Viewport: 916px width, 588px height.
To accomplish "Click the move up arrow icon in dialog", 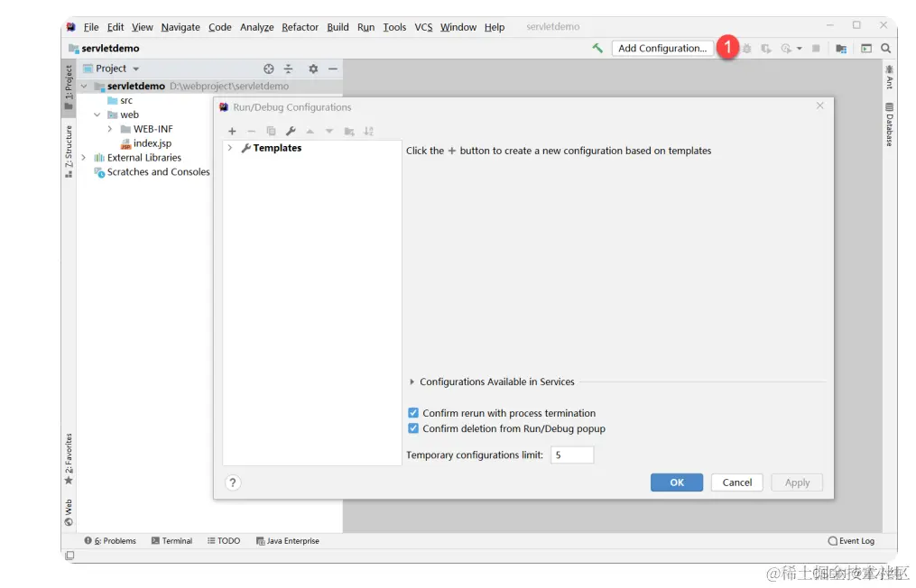I will pos(310,132).
